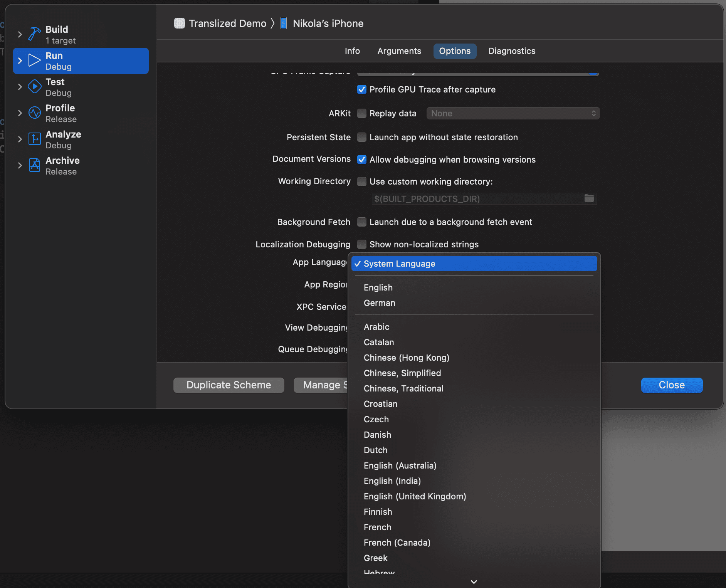Viewport: 726px width, 588px height.
Task: Select Czech from the list
Action: pyautogui.click(x=474, y=419)
